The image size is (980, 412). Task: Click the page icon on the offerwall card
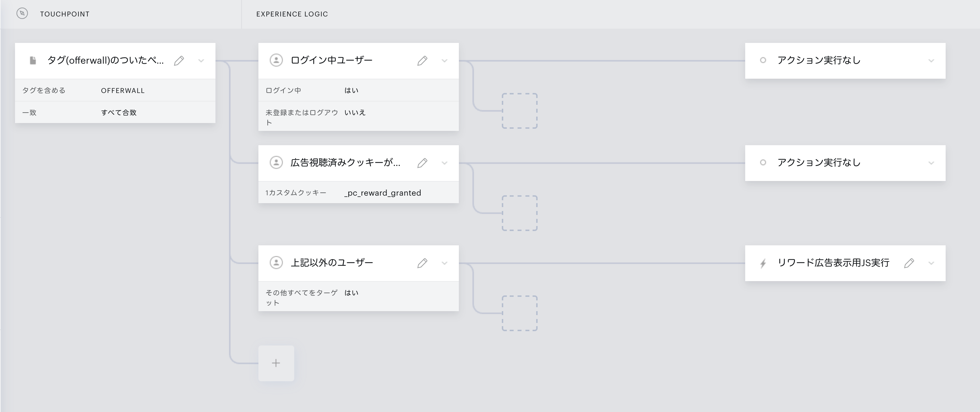[33, 60]
